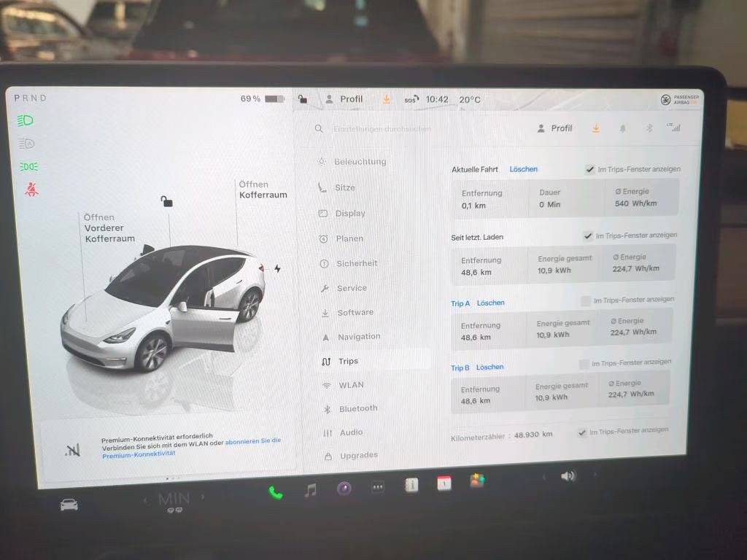Tap the LTE signal strength icon

(673, 127)
